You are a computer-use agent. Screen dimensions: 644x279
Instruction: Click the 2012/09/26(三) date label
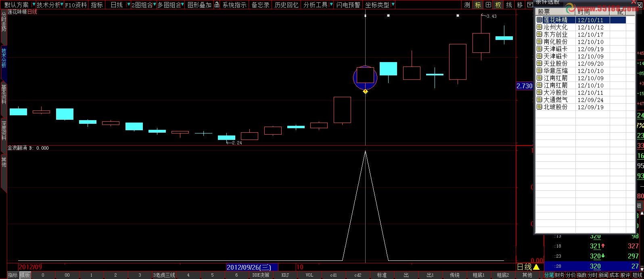pos(252,267)
